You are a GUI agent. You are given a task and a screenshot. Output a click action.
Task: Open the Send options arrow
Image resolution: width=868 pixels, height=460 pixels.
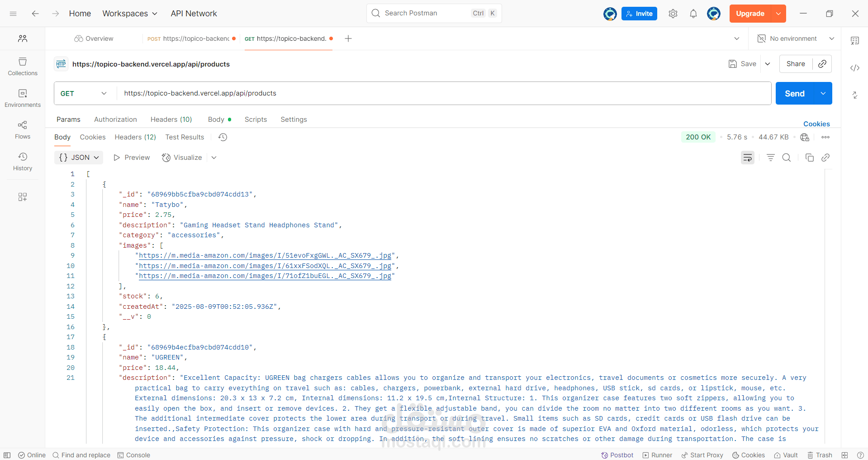point(823,93)
